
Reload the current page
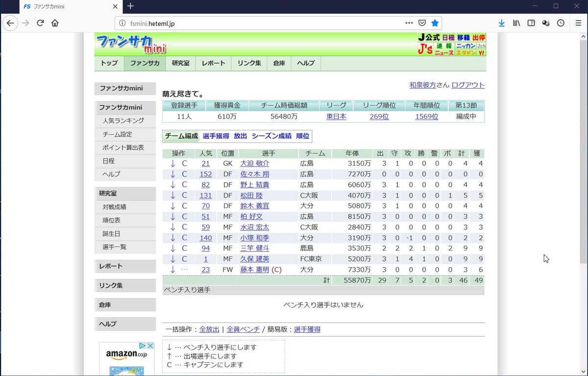click(40, 23)
